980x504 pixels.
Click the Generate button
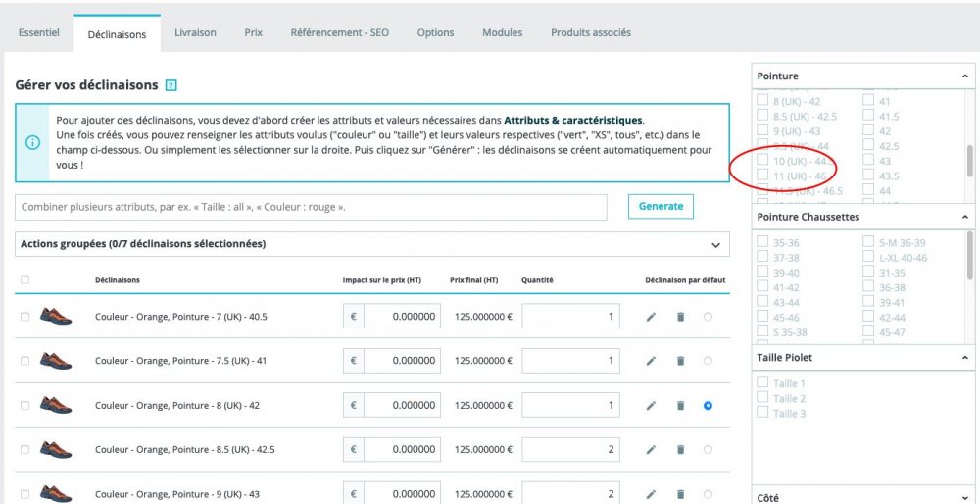[x=661, y=206]
